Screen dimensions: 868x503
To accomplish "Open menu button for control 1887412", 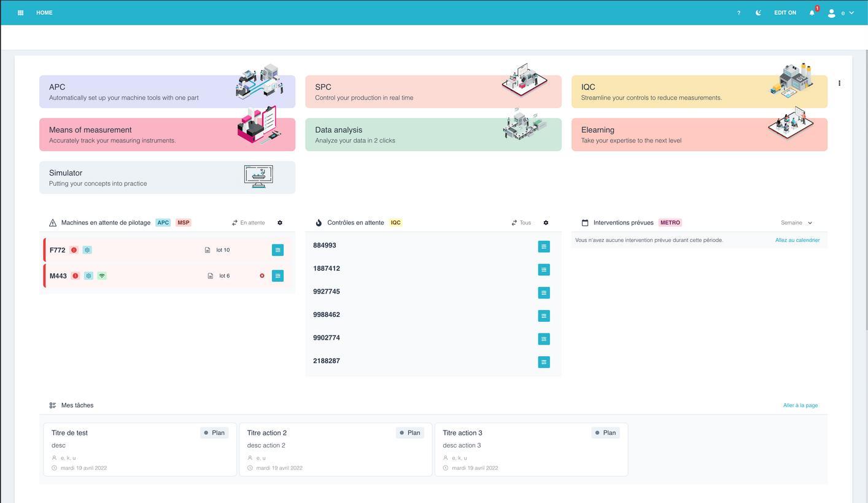I will coord(543,270).
